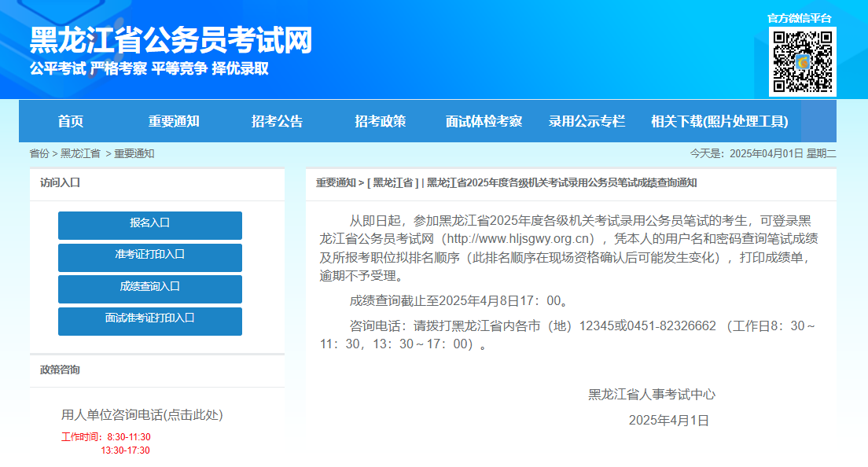This screenshot has height=467, width=868.
Task: Click the http://www.hljsgwy.org.cn URL text
Action: pos(520,239)
